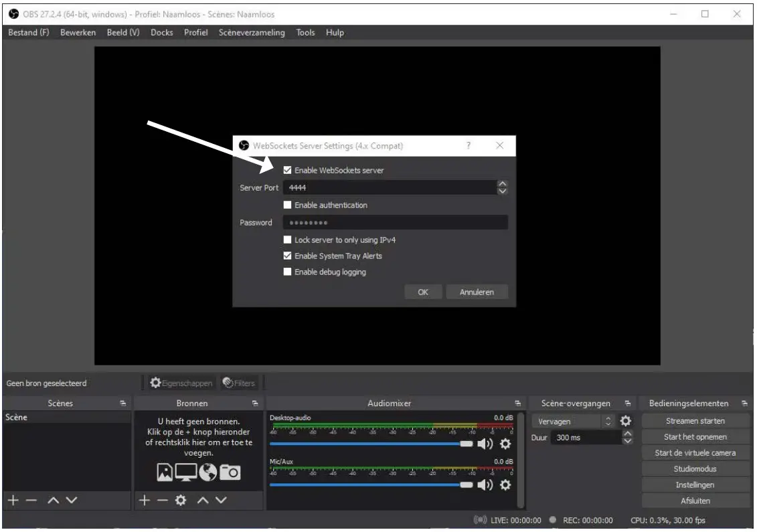Toggle Enable System Tray Alerts
The height and width of the screenshot is (532, 757).
287,256
